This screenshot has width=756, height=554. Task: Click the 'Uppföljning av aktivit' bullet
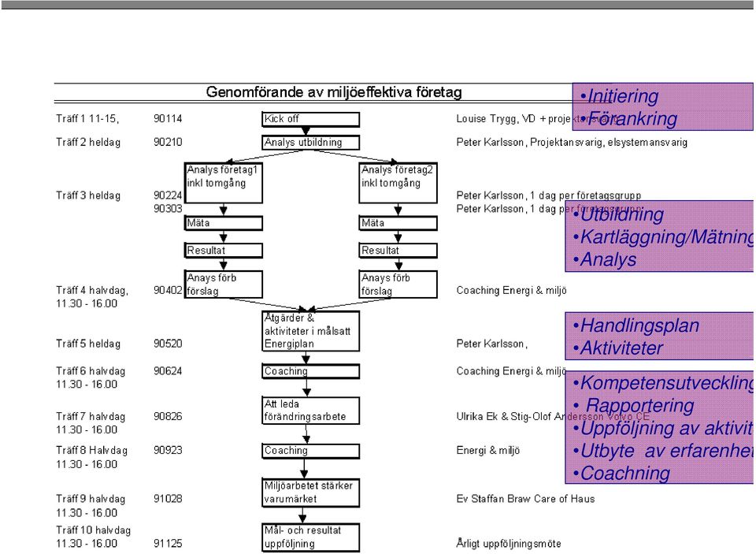pos(663,428)
